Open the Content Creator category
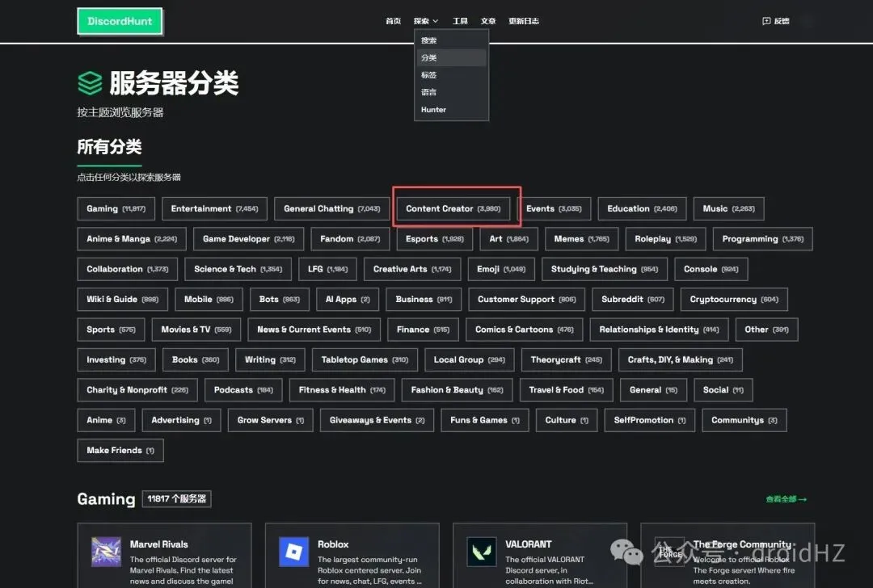This screenshot has width=873, height=588. [453, 208]
